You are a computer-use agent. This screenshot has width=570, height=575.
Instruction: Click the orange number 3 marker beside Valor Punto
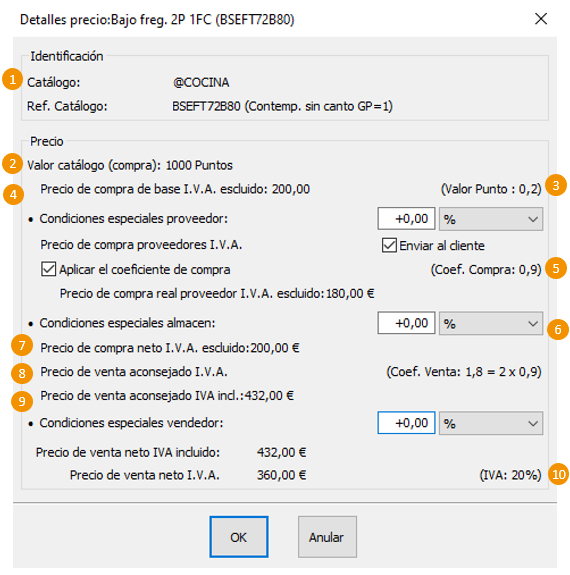click(x=556, y=186)
